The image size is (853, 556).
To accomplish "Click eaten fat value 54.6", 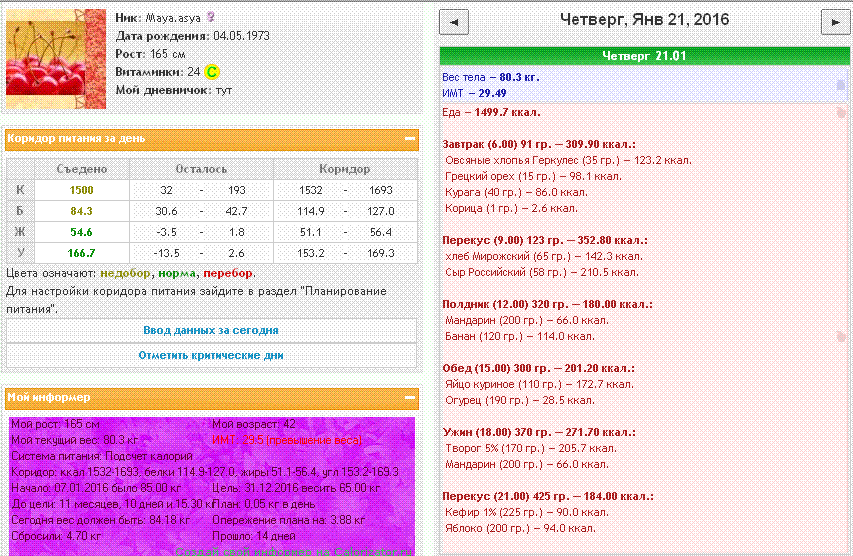I will coord(82,232).
